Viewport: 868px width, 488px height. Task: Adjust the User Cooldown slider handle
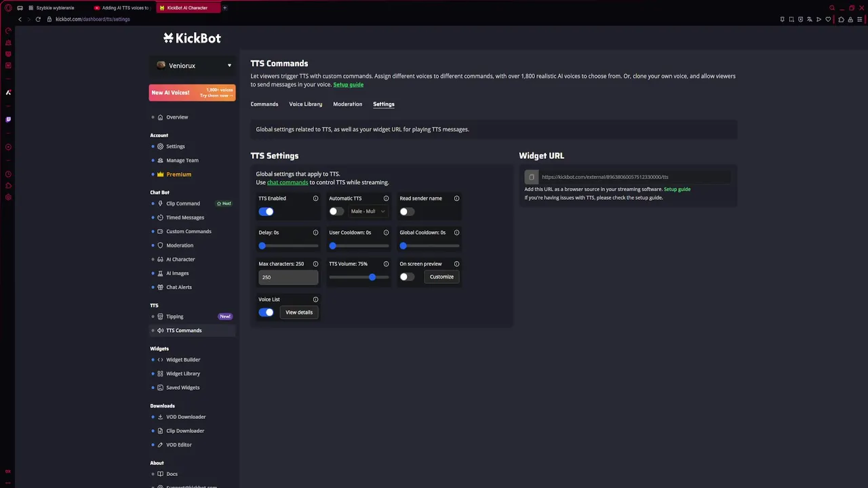[333, 245]
